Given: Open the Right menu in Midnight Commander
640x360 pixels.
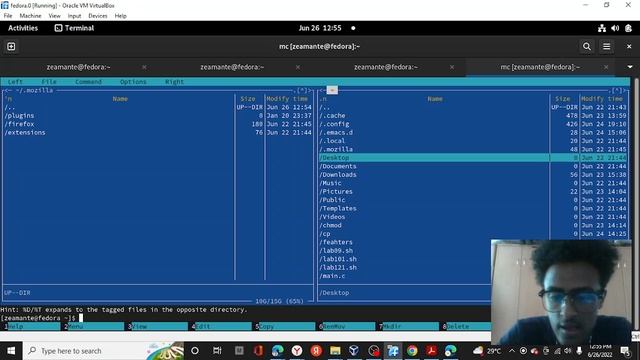Looking at the screenshot, I should 174,82.
